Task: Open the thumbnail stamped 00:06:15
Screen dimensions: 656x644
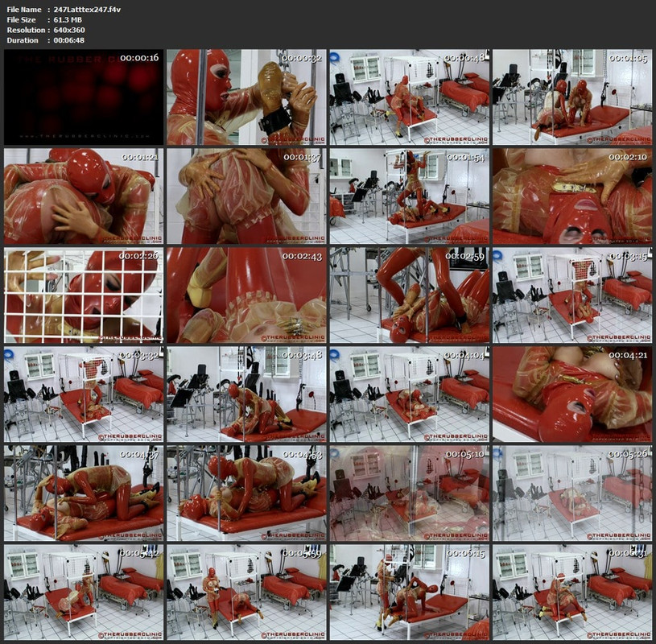Action: (409, 592)
